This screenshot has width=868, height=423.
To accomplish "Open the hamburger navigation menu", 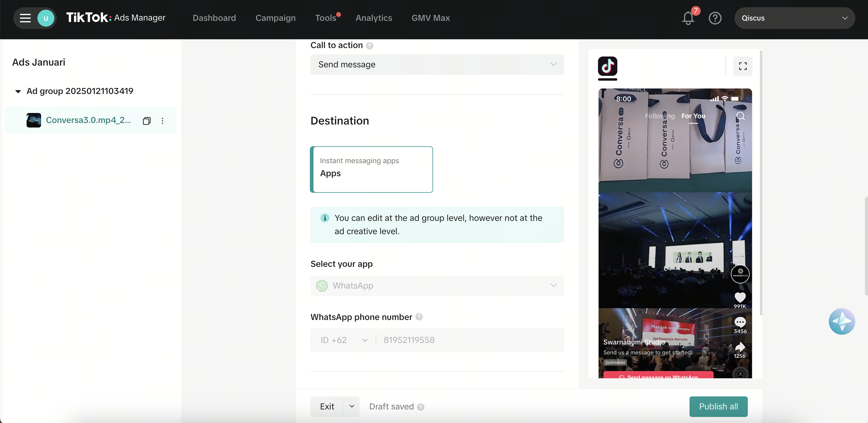I will [25, 18].
